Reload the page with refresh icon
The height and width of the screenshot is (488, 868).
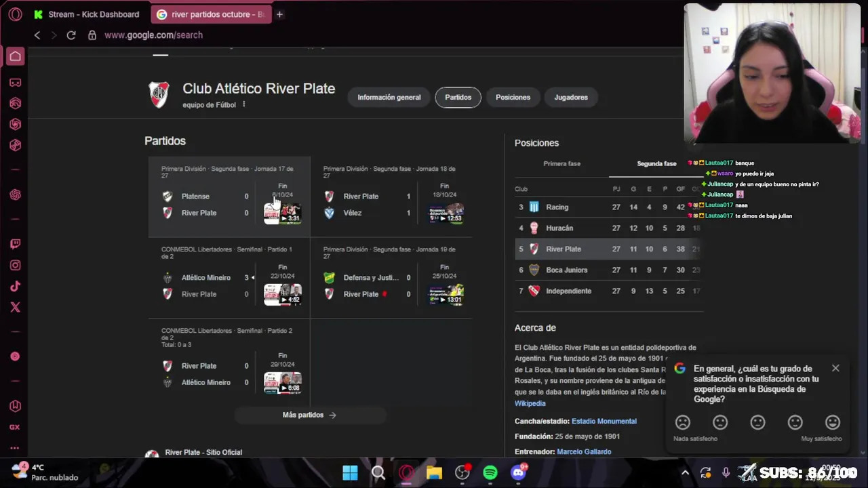tap(71, 35)
